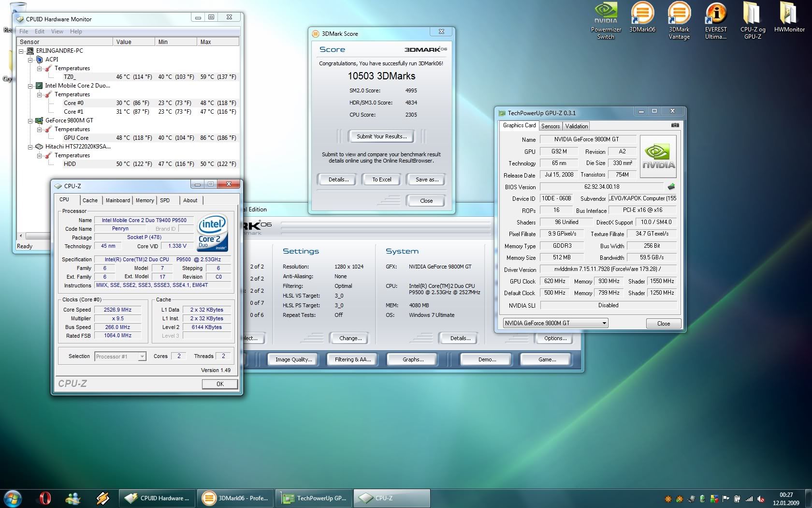
Task: Click Submit Your Results in 3DMark Score
Action: pos(382,136)
